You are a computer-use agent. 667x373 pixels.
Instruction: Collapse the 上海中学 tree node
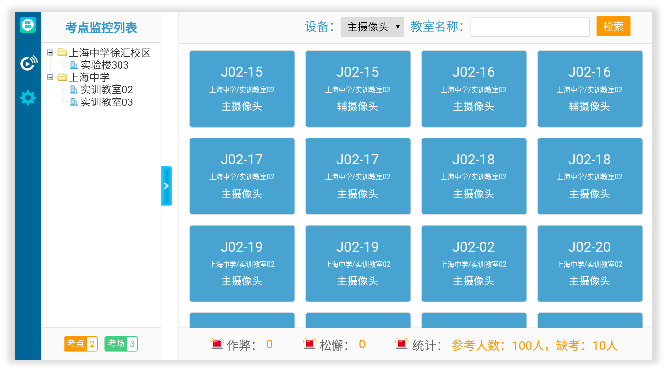[50, 77]
